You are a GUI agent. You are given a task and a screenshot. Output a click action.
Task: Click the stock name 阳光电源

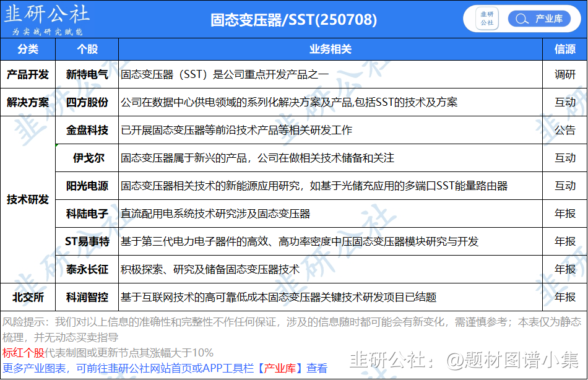point(87,186)
